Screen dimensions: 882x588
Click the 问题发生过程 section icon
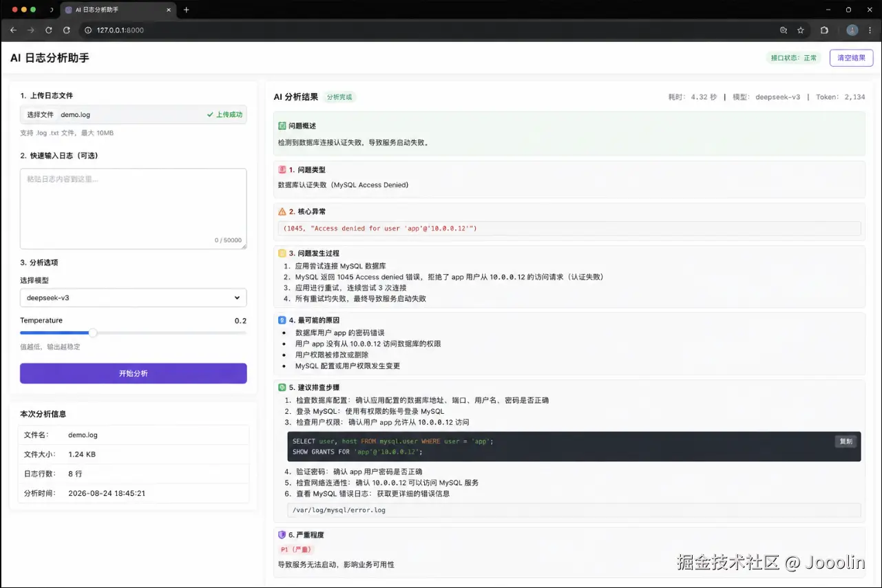point(282,253)
